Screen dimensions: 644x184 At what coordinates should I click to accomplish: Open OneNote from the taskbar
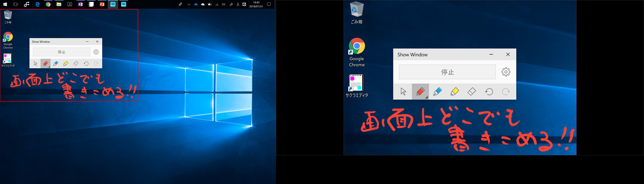click(x=80, y=4)
